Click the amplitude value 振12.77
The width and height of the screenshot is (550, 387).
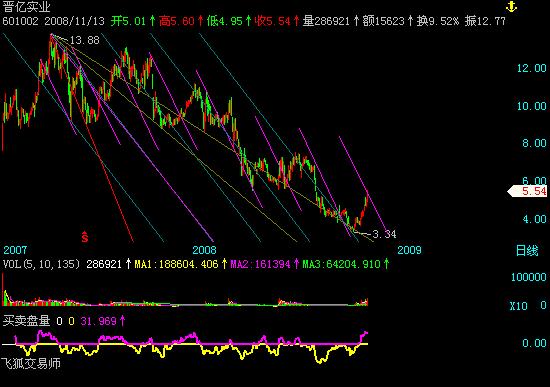(485, 21)
